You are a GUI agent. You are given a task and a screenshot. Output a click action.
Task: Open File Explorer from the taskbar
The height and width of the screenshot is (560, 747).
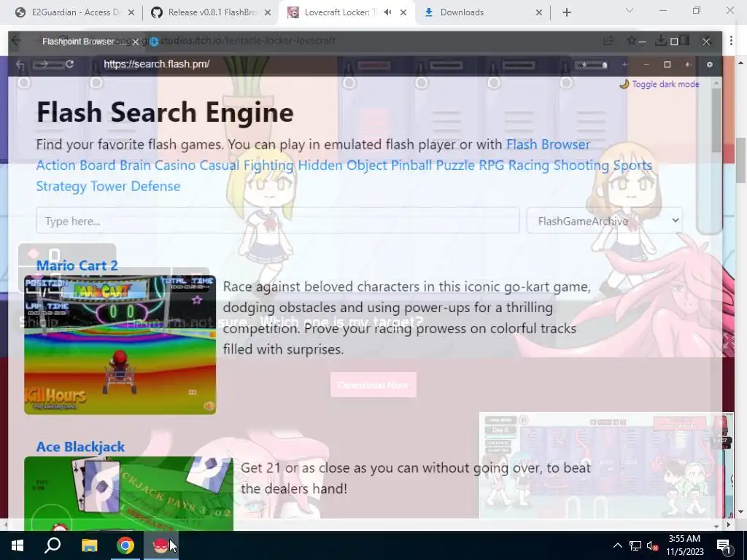[89, 545]
